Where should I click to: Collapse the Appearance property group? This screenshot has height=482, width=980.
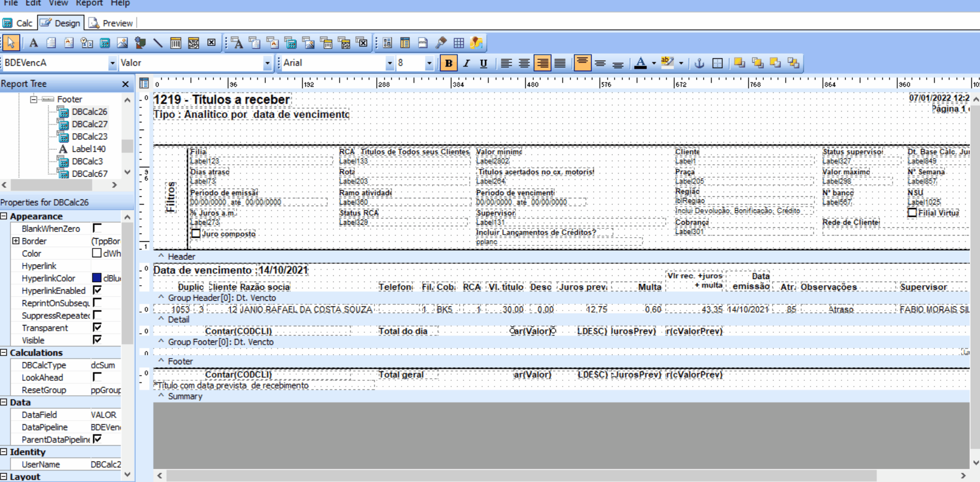4,216
